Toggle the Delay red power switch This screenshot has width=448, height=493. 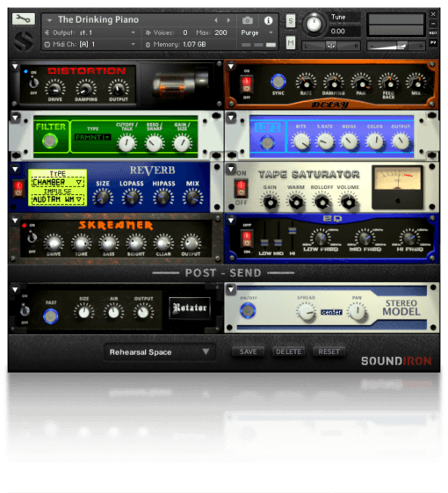247,84
